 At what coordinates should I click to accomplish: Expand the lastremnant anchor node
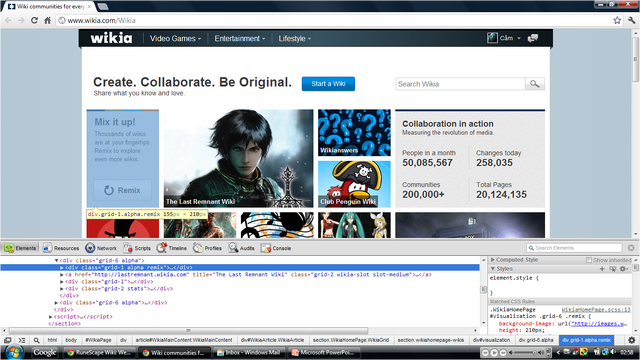(62, 275)
